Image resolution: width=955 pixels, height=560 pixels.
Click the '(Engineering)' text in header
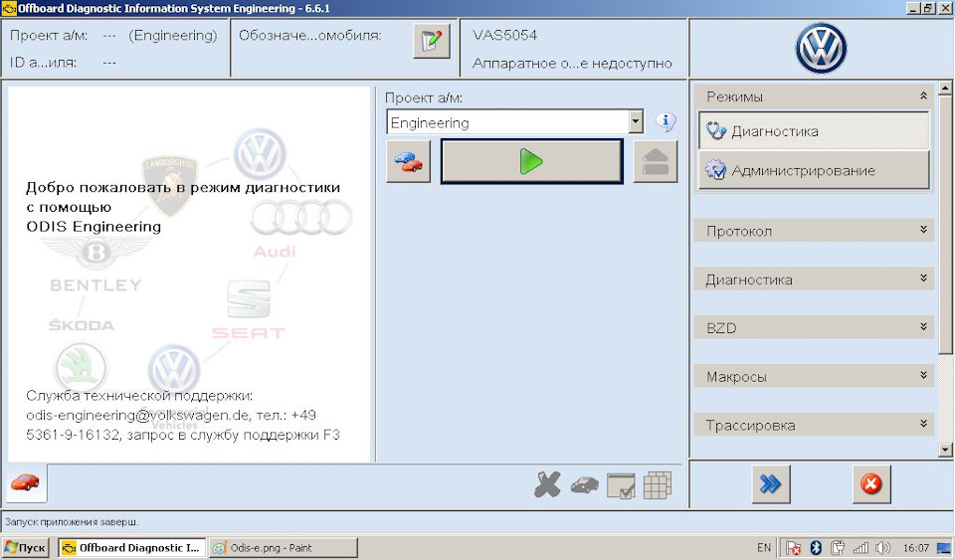173,35
